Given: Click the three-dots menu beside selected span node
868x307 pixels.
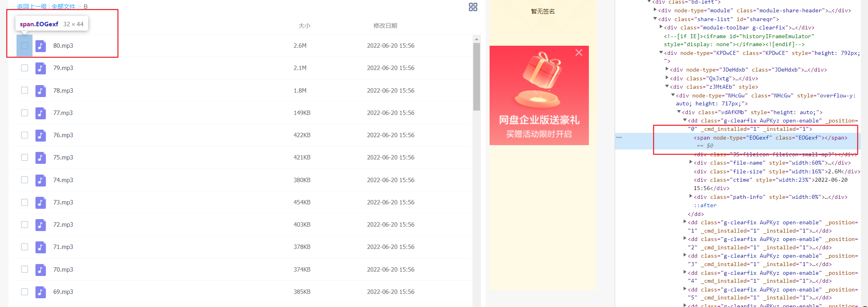Looking at the screenshot, I should (x=619, y=138).
